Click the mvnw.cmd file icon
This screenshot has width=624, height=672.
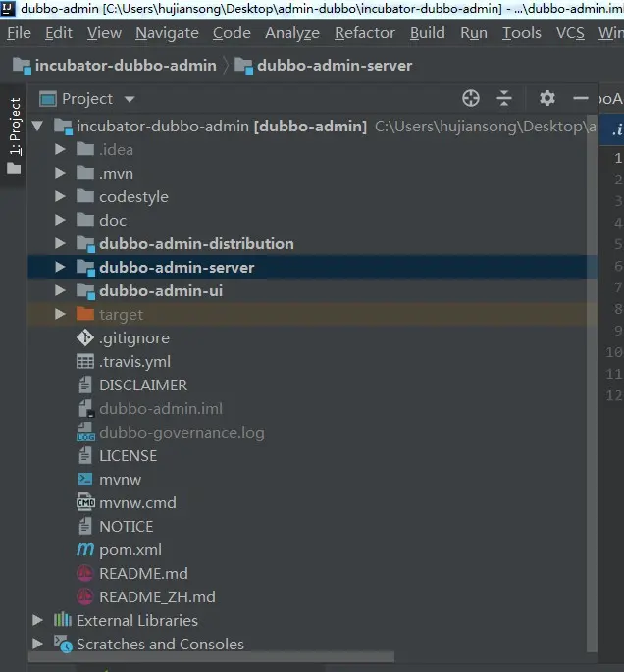85,502
